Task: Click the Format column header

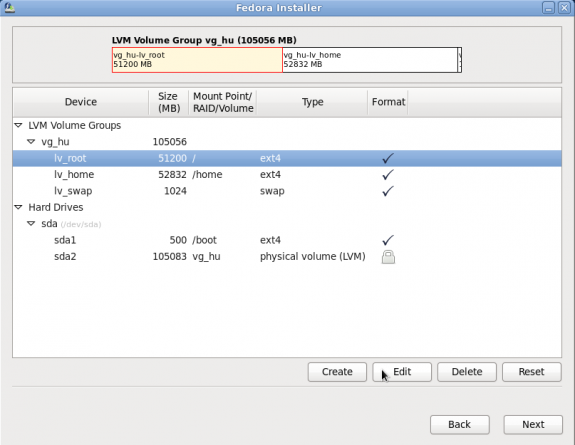Action: pyautogui.click(x=388, y=102)
